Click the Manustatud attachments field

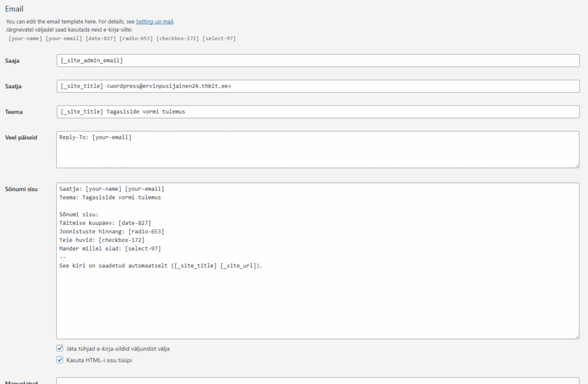click(318, 381)
